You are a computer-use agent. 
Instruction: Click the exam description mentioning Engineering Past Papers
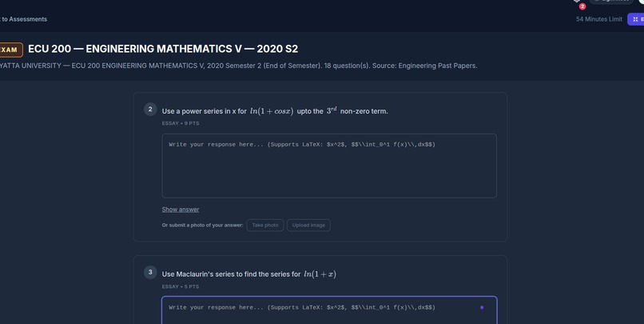(x=239, y=66)
